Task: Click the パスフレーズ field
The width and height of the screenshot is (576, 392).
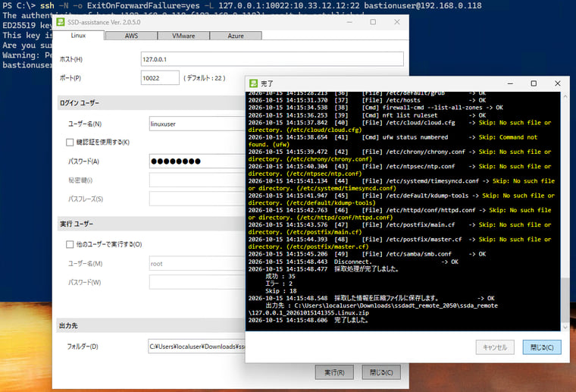Action: point(197,199)
